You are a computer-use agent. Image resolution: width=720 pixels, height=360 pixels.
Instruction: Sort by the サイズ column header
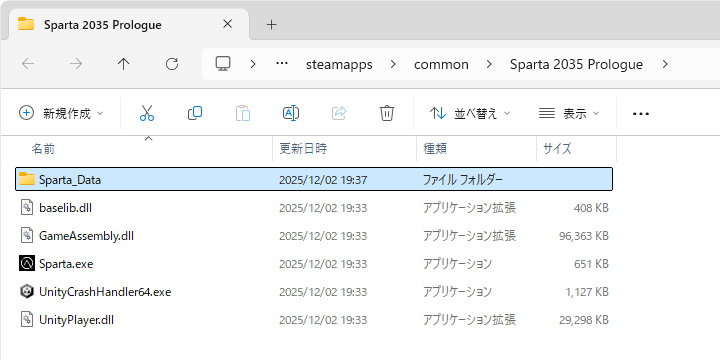coord(576,148)
